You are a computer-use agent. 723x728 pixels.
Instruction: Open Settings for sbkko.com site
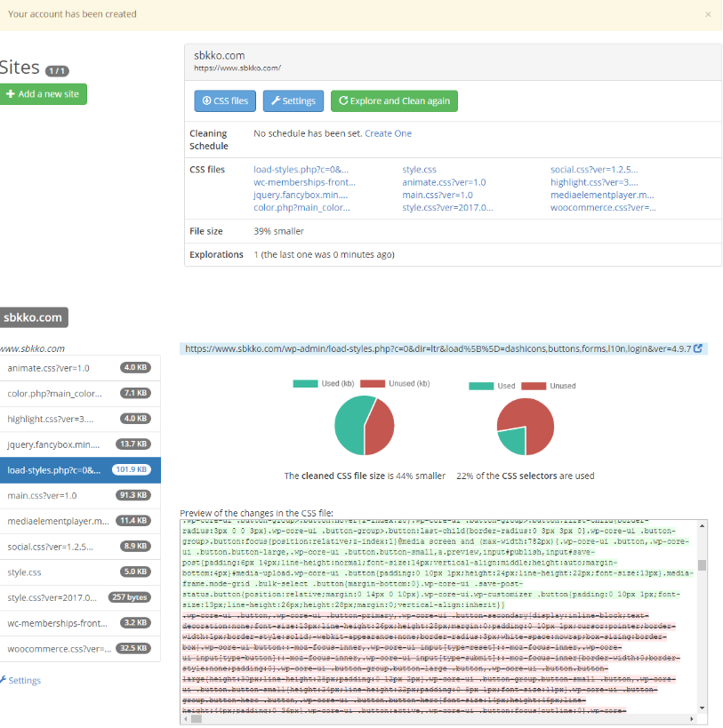293,101
